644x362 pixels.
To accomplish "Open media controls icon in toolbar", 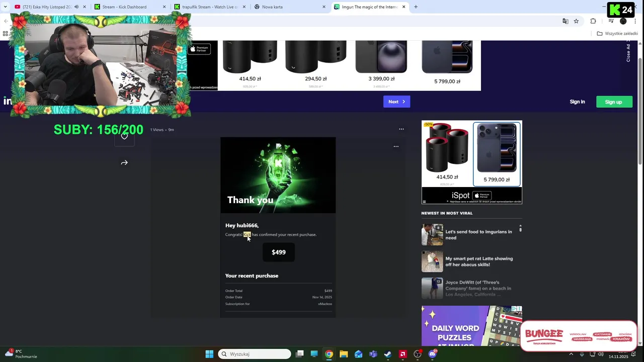I will tap(611, 21).
